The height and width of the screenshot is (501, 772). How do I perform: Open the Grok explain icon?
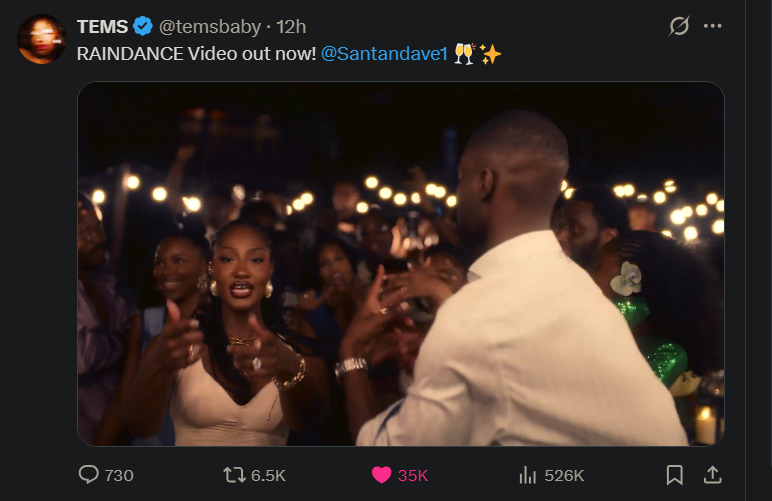coord(679,26)
